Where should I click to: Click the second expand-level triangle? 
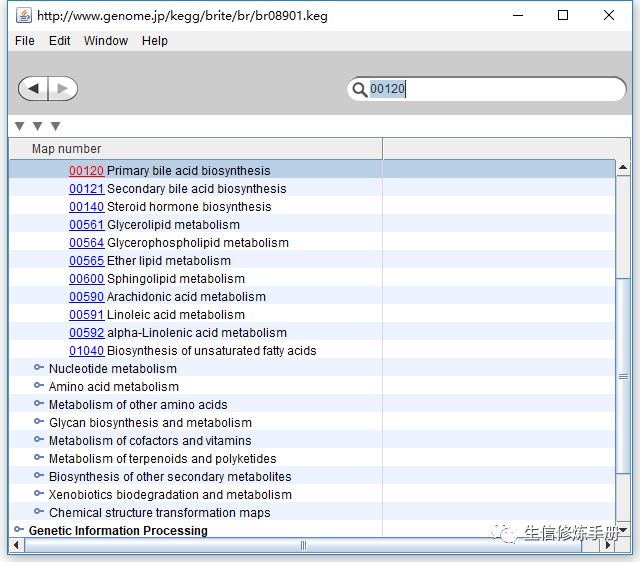coord(38,126)
